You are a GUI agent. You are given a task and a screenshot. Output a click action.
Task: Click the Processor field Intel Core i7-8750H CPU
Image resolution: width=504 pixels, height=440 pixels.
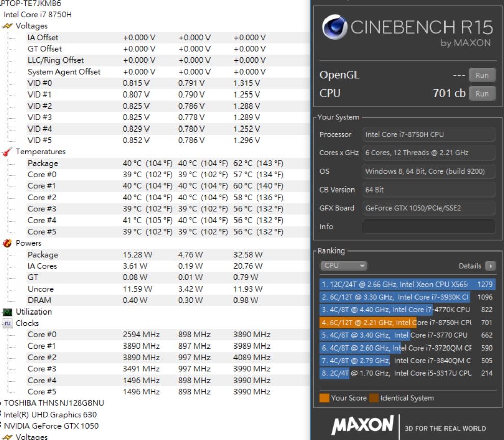428,134
